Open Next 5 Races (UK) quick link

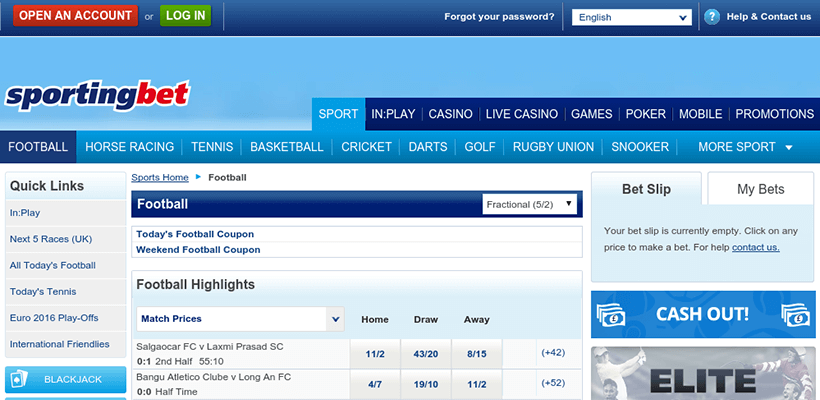pos(66,239)
